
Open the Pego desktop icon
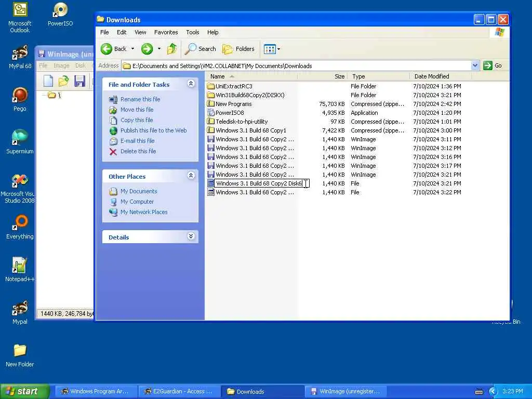click(20, 99)
